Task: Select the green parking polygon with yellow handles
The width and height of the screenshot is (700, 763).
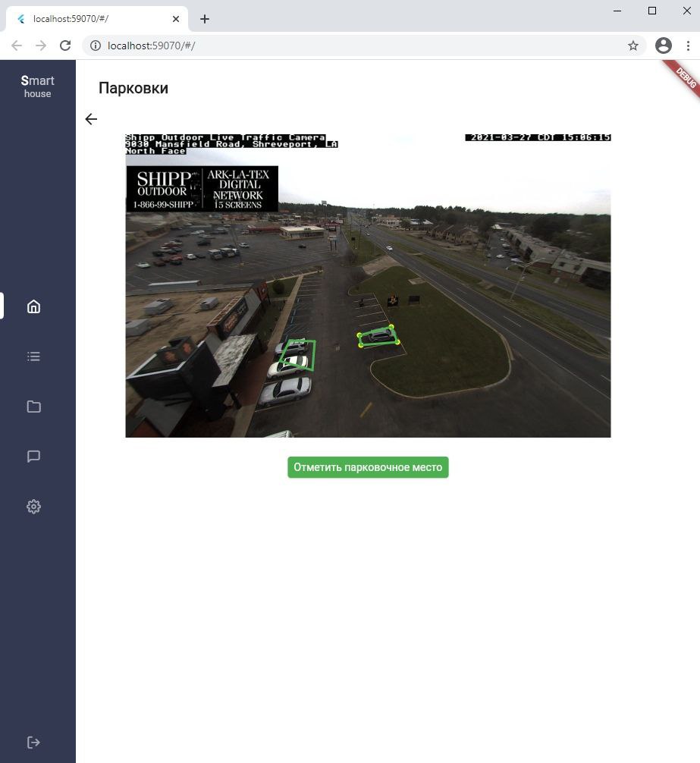Action: tap(379, 336)
